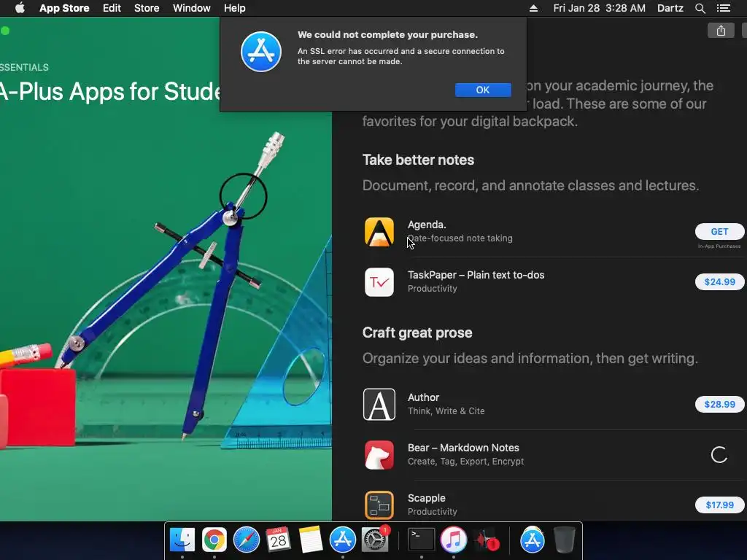The width and height of the screenshot is (747, 560).
Task: Open the Bear app icon
Action: tap(379, 455)
